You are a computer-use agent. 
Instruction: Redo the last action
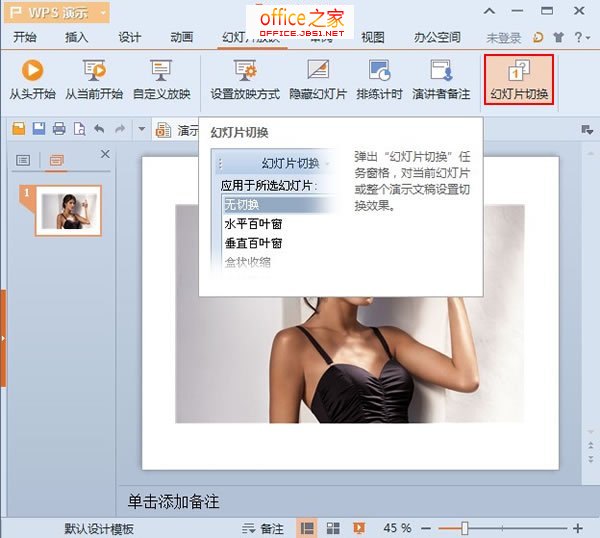[x=120, y=129]
